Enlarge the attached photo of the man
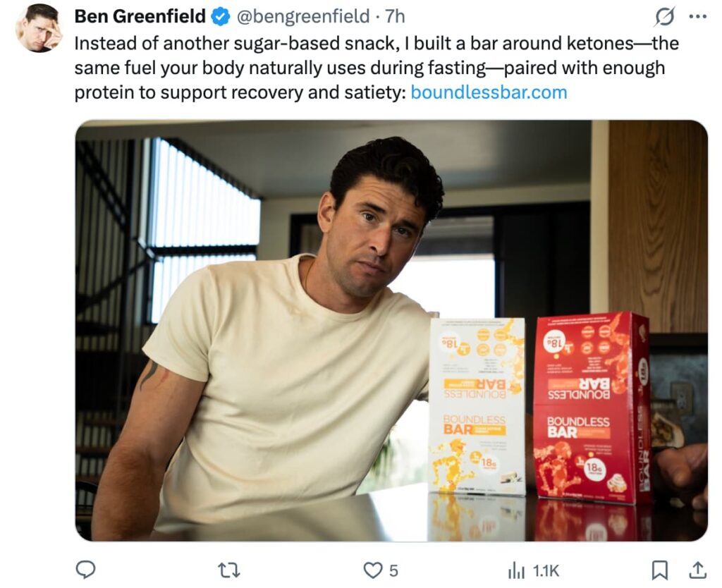Image resolution: width=722 pixels, height=588 pixels. [391, 331]
